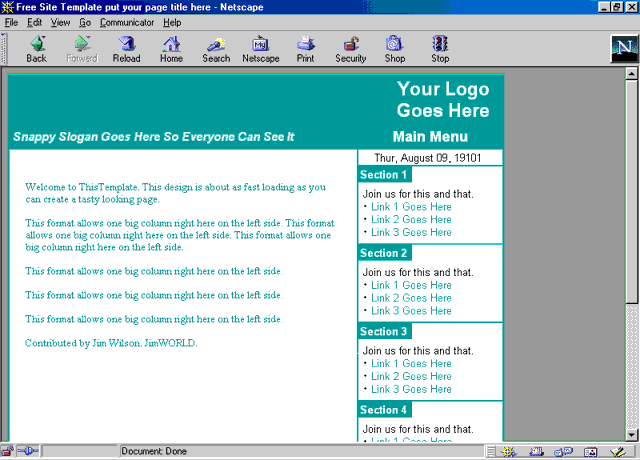Click the Shop toolbar button
The width and height of the screenshot is (640, 460).
pyautogui.click(x=395, y=49)
